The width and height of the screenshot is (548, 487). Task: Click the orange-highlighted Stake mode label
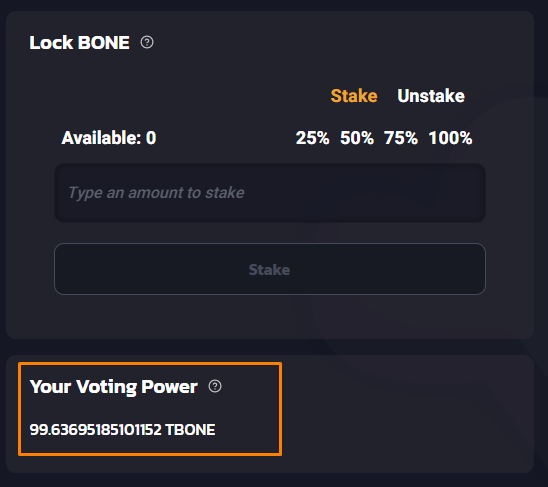(354, 96)
